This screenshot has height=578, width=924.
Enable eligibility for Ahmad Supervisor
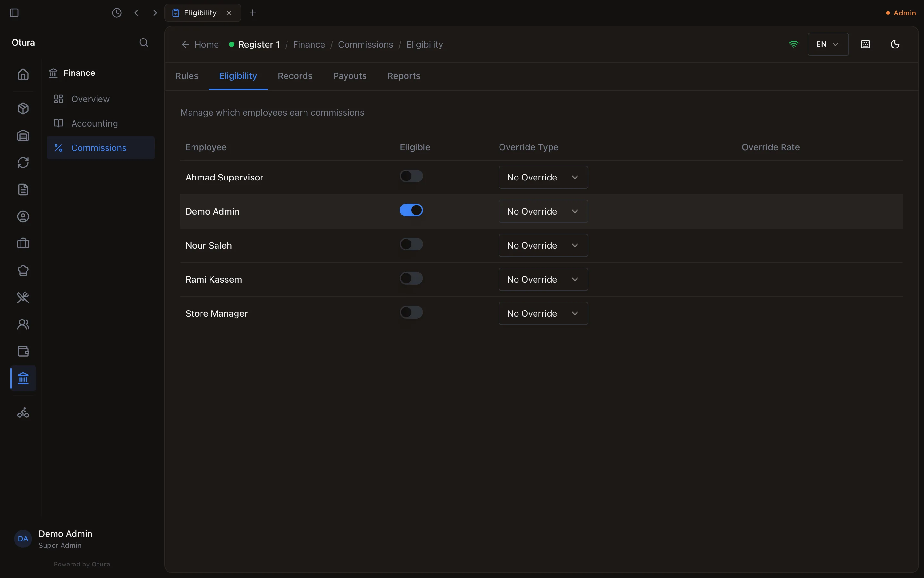411,176
